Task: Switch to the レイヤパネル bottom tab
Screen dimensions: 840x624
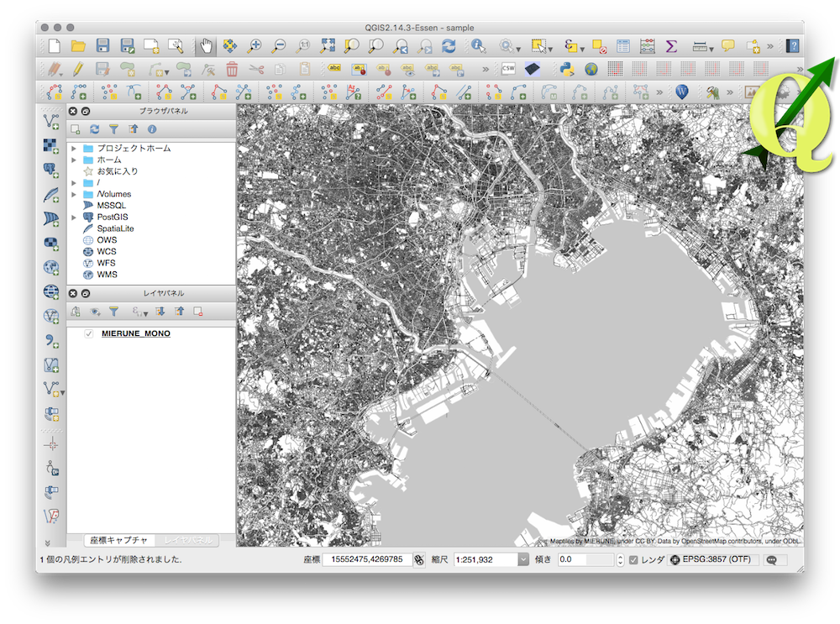Action: [188, 540]
